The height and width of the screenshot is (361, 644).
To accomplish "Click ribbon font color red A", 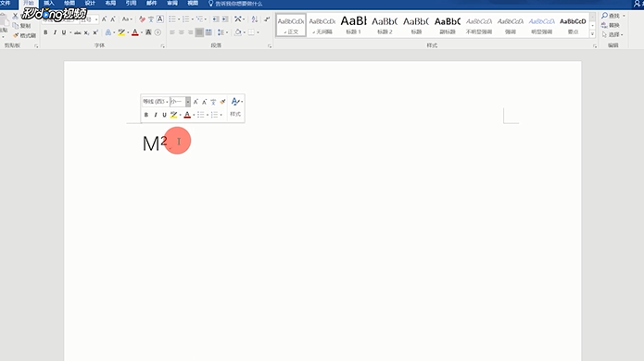I will pyautogui.click(x=134, y=32).
